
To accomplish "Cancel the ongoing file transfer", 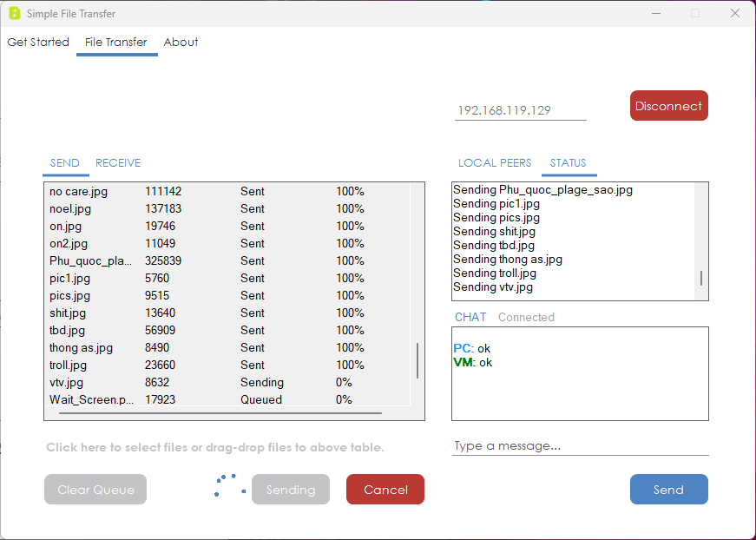I will [385, 490].
